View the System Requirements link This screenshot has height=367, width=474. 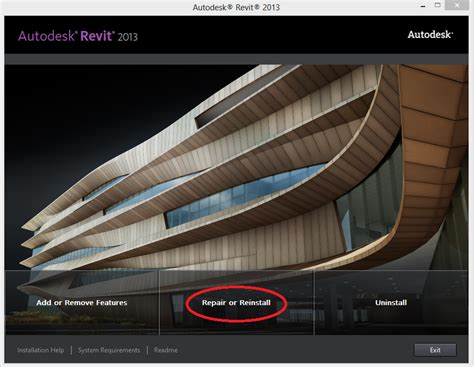[109, 350]
